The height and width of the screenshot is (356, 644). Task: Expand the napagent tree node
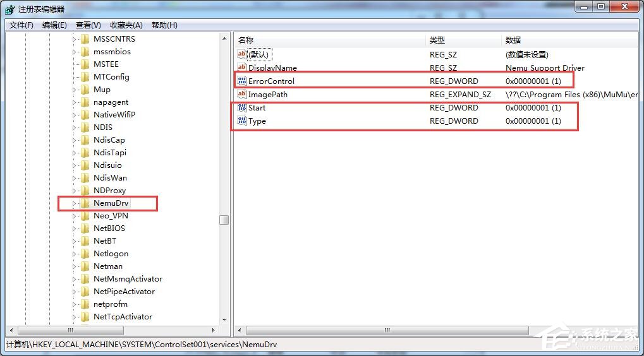75,102
